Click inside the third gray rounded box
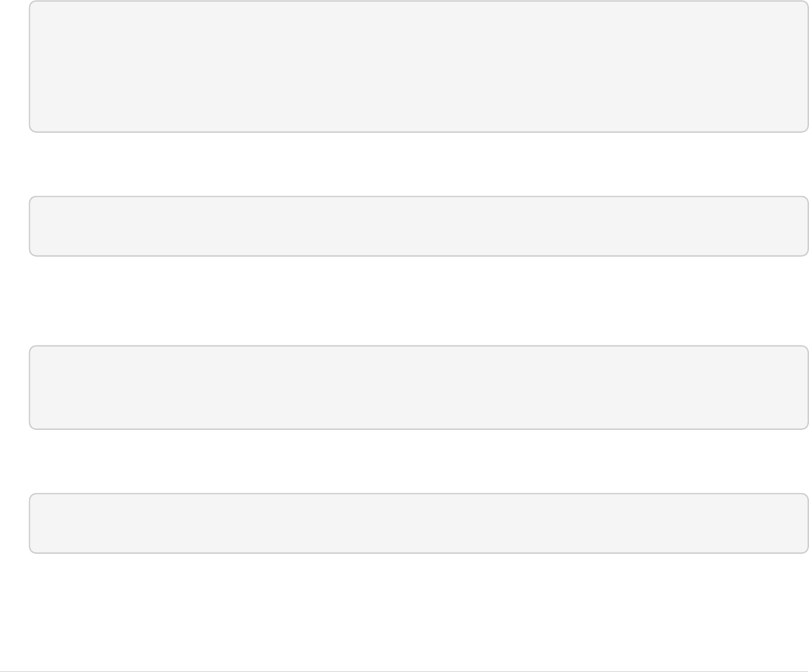809x672 pixels. [419, 387]
